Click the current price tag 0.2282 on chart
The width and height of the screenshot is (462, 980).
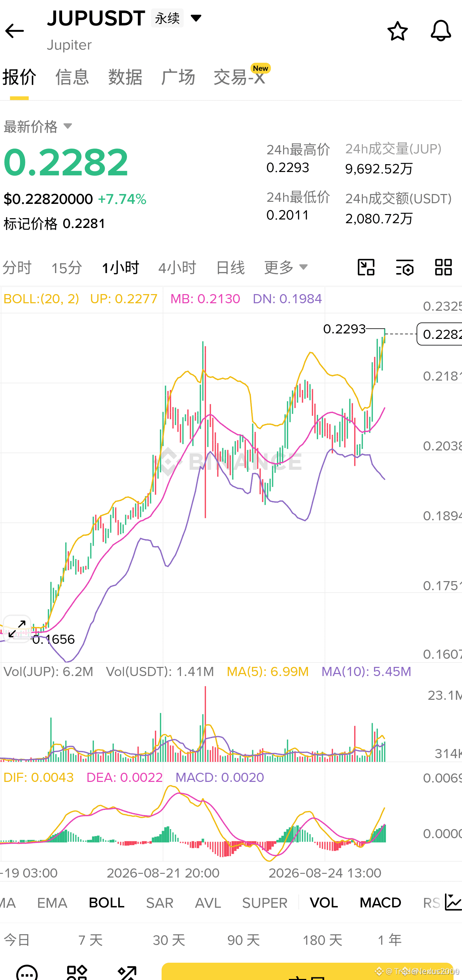(440, 334)
